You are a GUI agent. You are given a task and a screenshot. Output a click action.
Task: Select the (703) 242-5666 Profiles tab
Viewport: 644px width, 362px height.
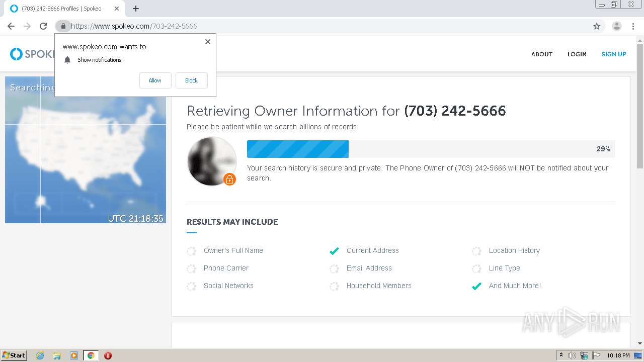pyautogui.click(x=64, y=9)
